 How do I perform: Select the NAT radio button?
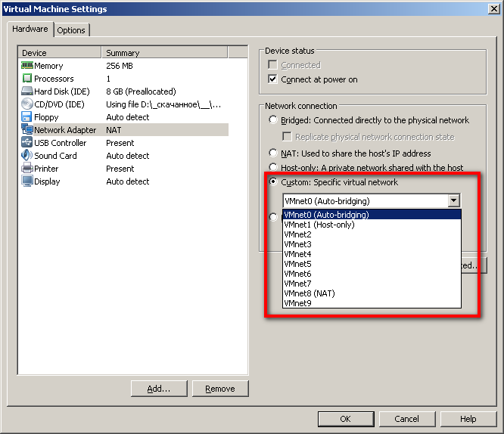pyautogui.click(x=273, y=153)
